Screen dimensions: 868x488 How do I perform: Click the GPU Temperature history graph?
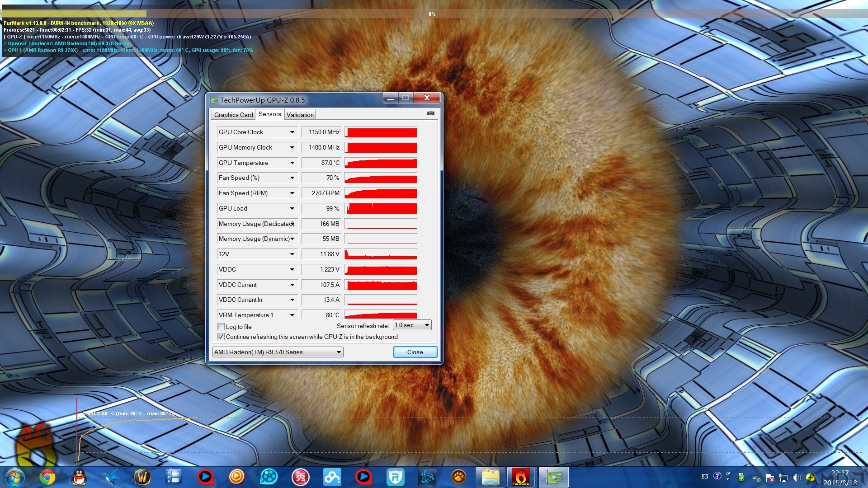tap(381, 163)
